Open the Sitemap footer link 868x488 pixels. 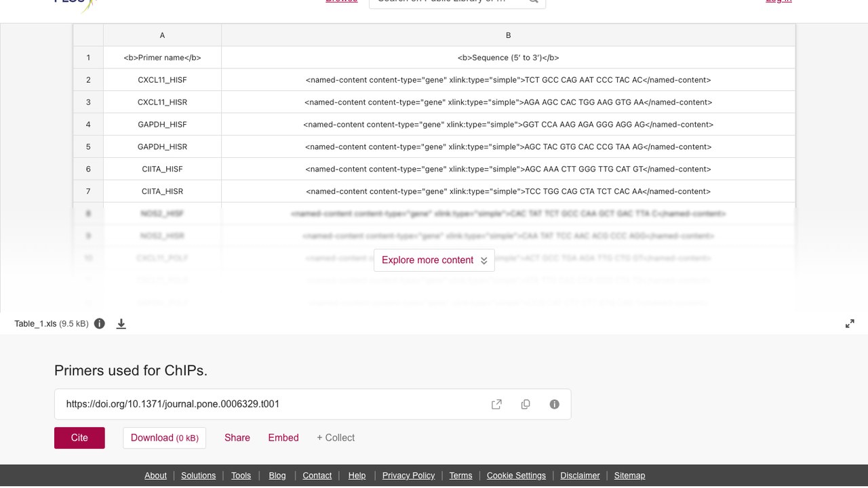(630, 476)
